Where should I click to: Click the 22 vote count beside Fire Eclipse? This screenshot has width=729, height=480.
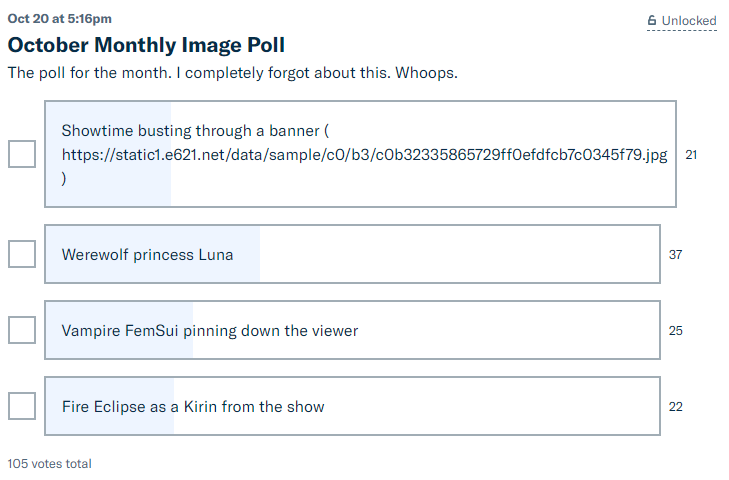[675, 407]
